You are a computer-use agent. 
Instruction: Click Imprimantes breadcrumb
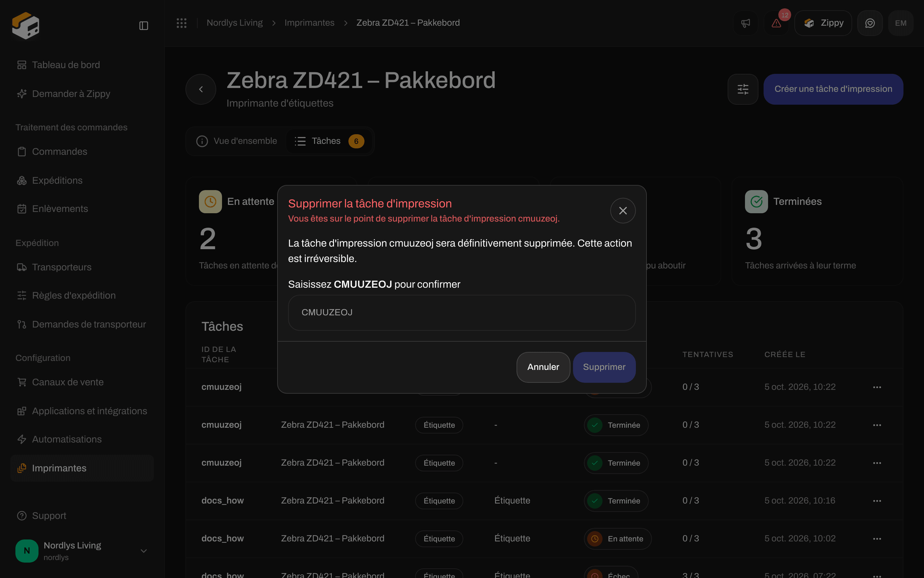pos(309,23)
